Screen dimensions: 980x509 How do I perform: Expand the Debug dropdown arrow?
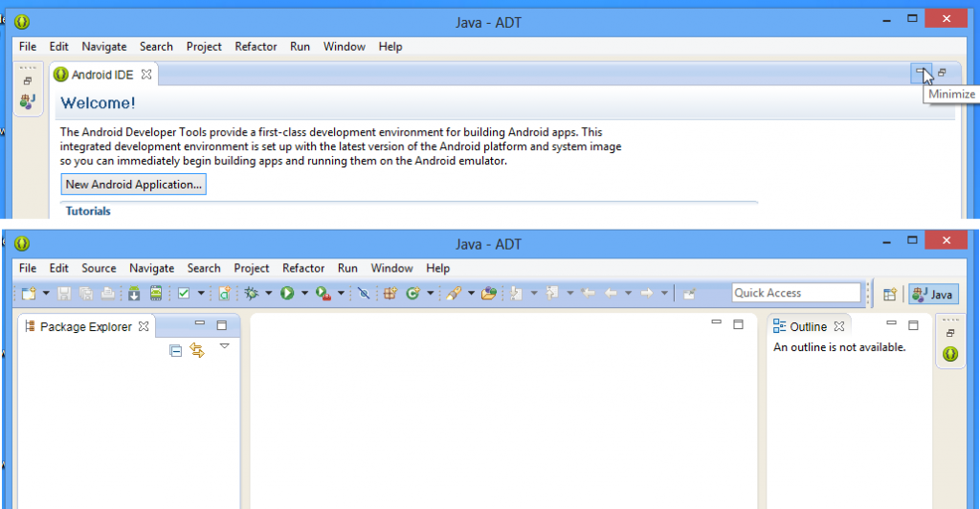point(268,293)
